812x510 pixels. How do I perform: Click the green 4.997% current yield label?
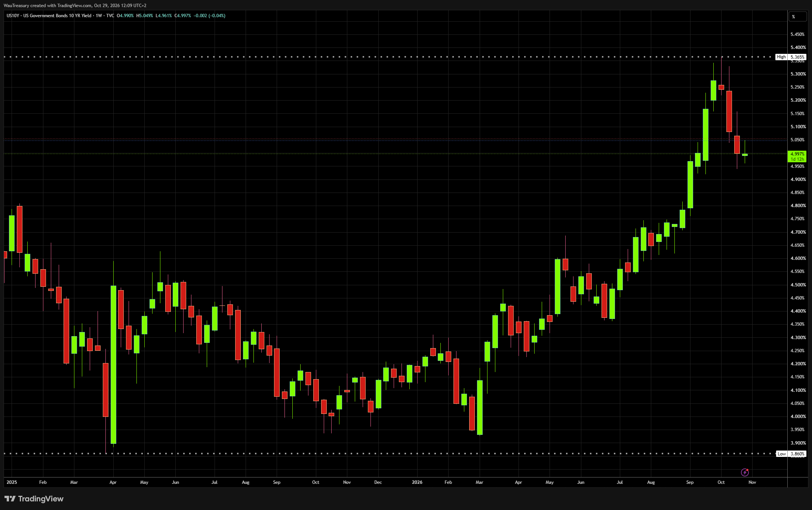[797, 154]
